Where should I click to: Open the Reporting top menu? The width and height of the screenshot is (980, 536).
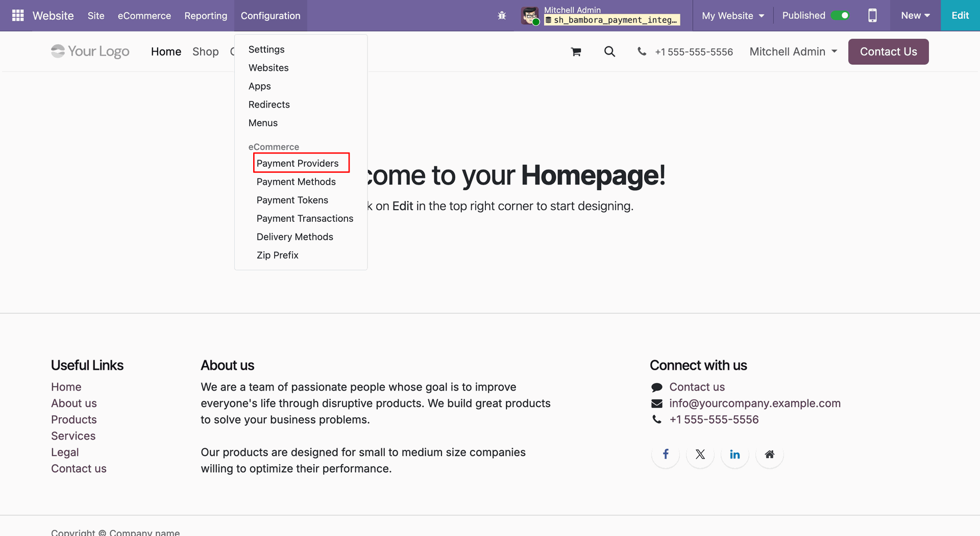(x=206, y=15)
